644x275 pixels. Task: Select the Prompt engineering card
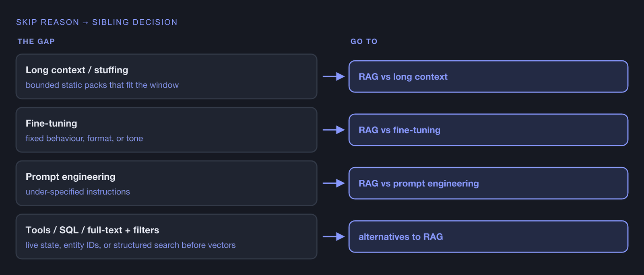[x=167, y=183]
